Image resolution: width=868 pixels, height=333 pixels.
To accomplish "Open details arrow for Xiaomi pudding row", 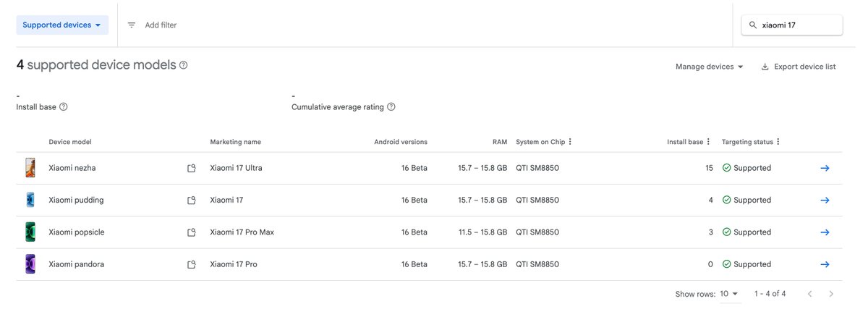I will coord(825,200).
